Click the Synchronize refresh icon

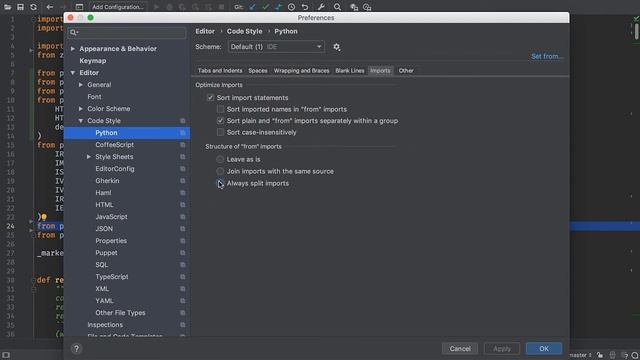(x=33, y=7)
